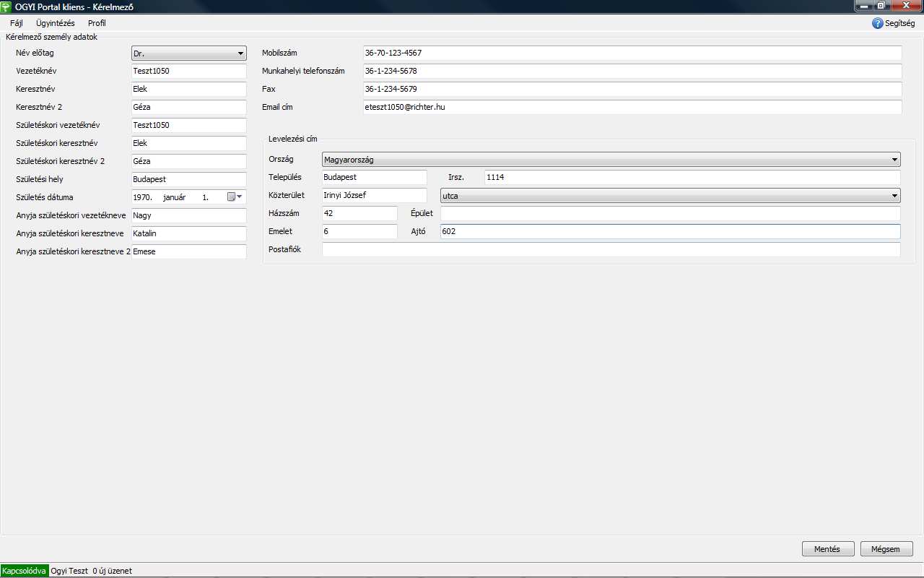Open the Ügyintézés menu

coord(56,23)
